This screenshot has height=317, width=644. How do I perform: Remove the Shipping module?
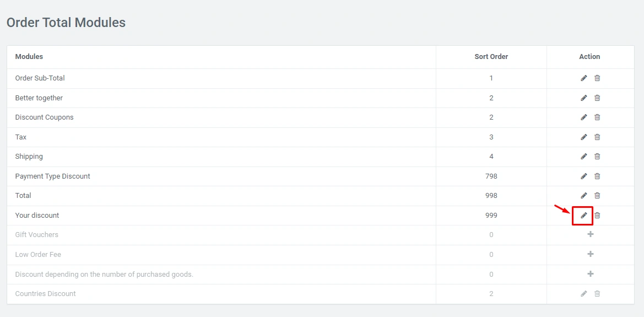point(597,157)
